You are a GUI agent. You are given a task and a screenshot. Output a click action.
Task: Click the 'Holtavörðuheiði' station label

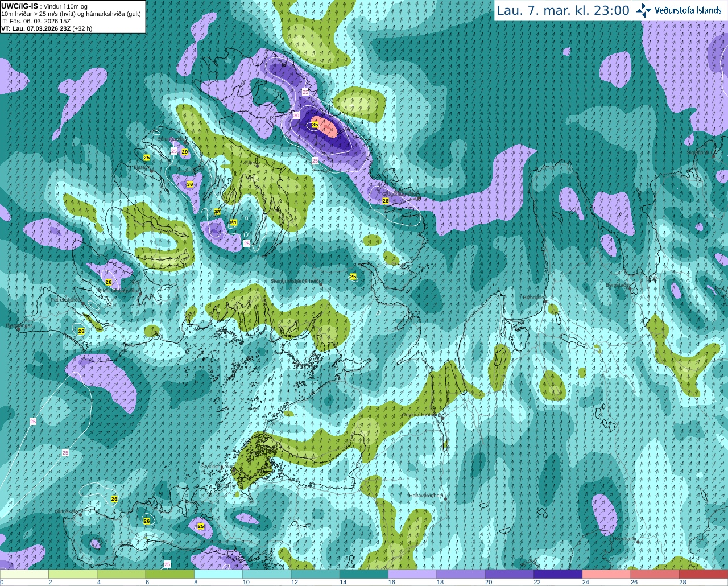pyautogui.click(x=427, y=496)
